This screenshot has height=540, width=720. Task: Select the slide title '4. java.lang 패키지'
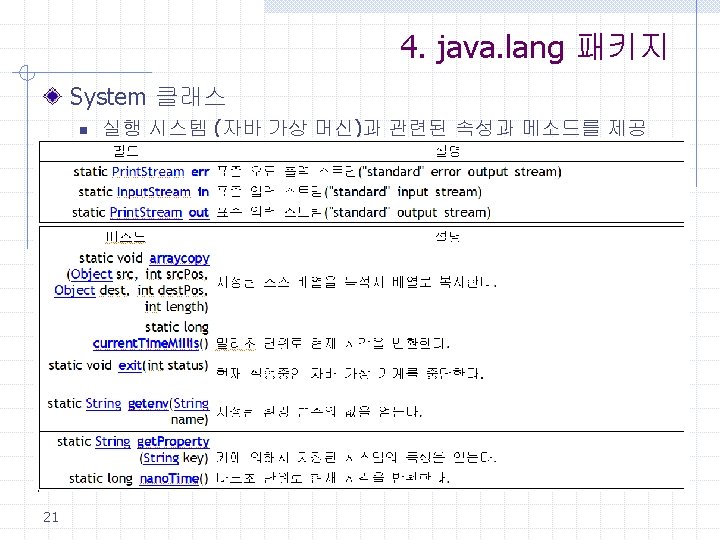[534, 47]
